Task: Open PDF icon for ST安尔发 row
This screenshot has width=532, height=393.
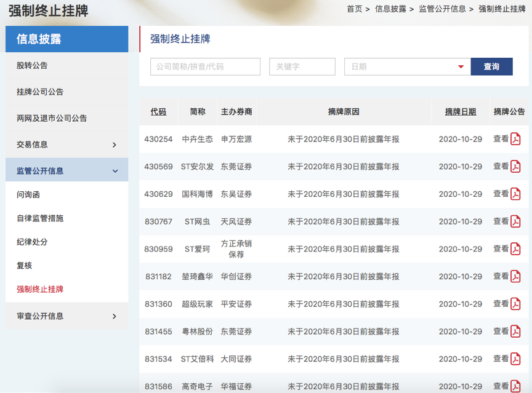Action: (515, 167)
